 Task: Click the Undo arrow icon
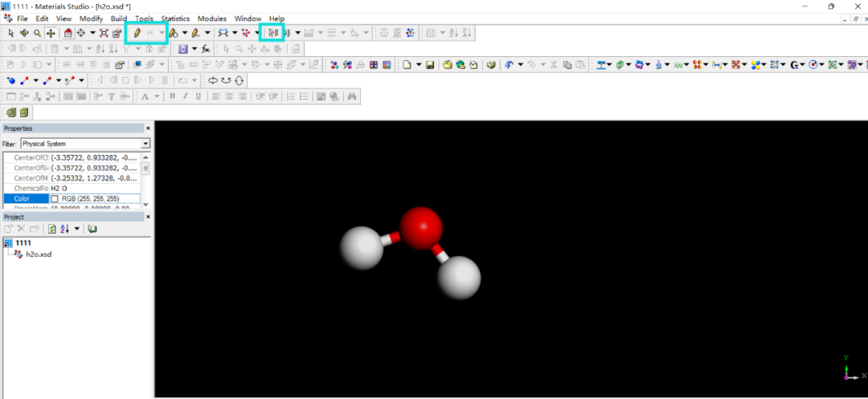[508, 65]
